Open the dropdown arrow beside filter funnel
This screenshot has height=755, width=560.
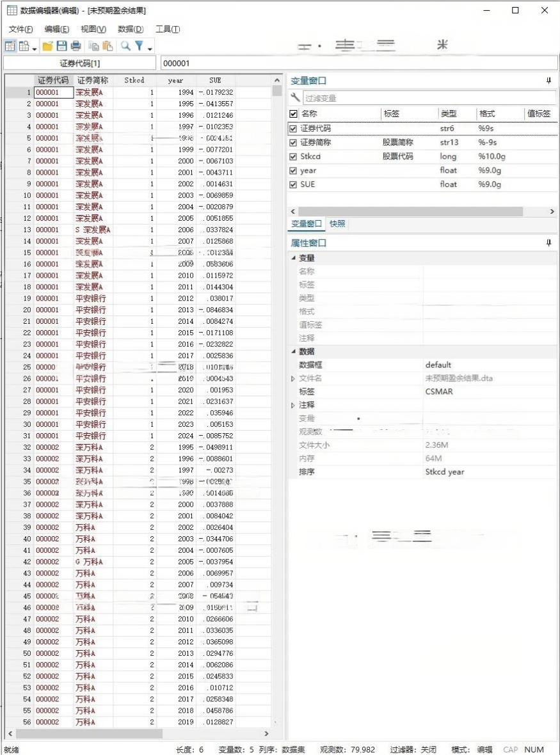[x=150, y=49]
